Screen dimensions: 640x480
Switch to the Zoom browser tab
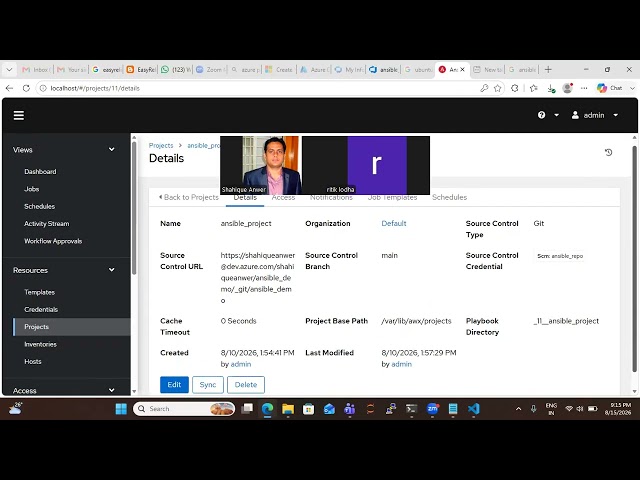click(x=210, y=70)
